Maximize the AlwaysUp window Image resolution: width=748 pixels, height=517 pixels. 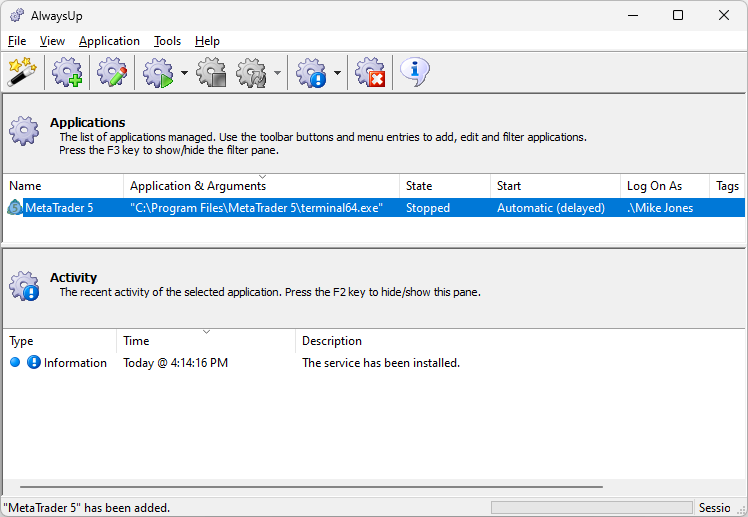(678, 15)
